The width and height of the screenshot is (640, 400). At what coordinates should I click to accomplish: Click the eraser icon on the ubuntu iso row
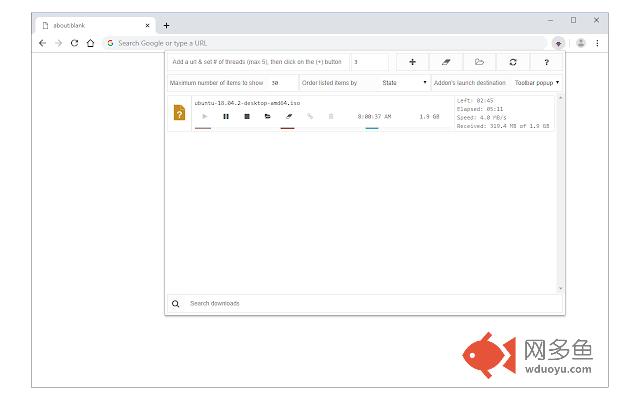click(289, 116)
